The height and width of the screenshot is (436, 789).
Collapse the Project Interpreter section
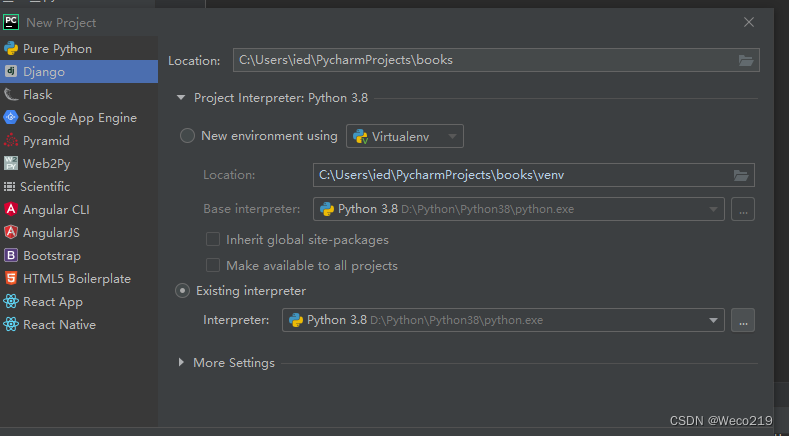tap(181, 98)
